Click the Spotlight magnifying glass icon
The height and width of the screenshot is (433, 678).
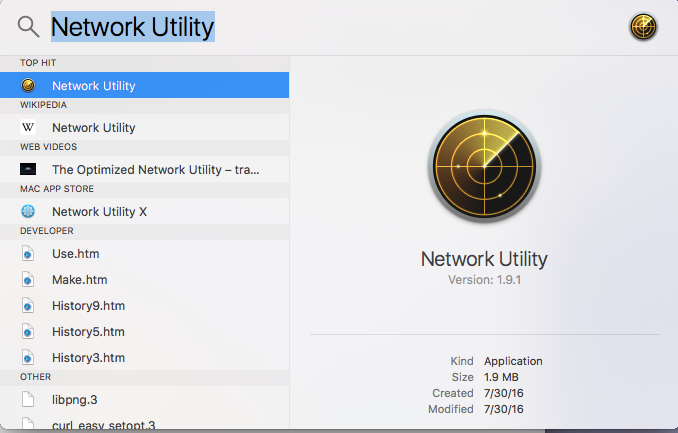29,27
